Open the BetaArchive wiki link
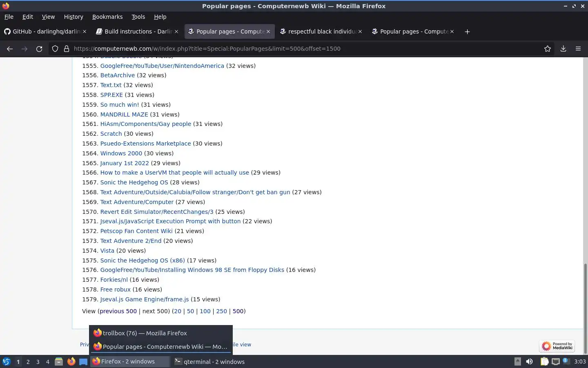Image resolution: width=588 pixels, height=368 pixels. pos(118,75)
